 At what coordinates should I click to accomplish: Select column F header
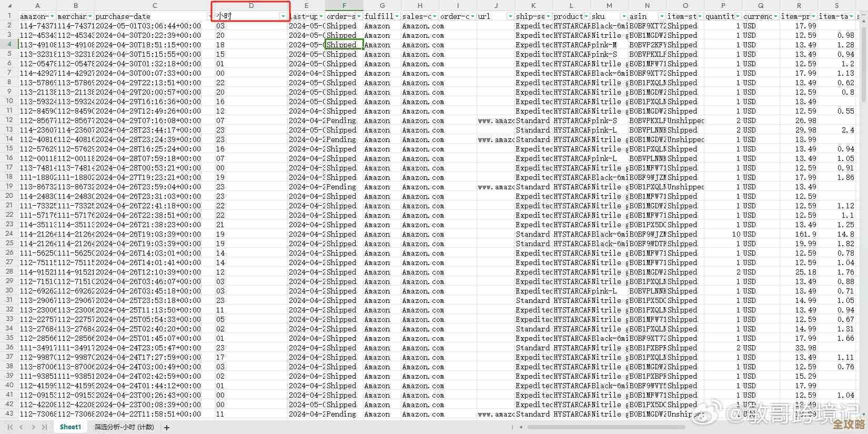(344, 5)
